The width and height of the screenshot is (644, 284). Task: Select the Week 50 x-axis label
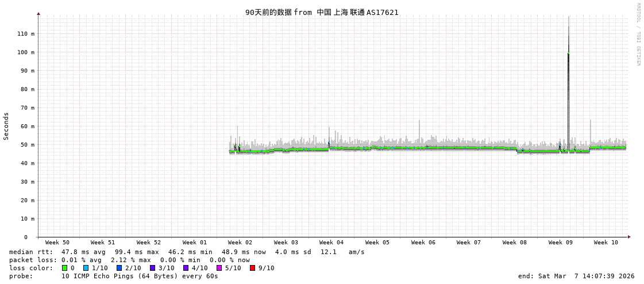[57, 243]
